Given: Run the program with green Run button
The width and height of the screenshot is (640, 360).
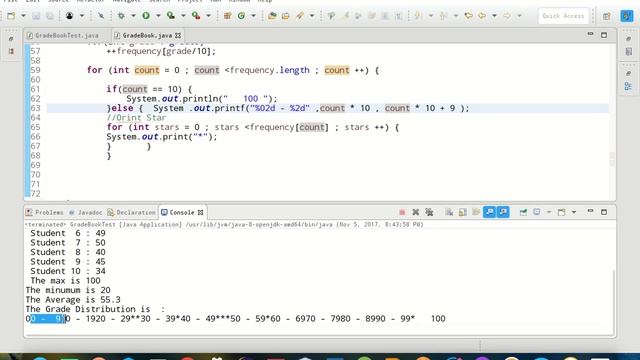Looking at the screenshot, I should (146, 16).
